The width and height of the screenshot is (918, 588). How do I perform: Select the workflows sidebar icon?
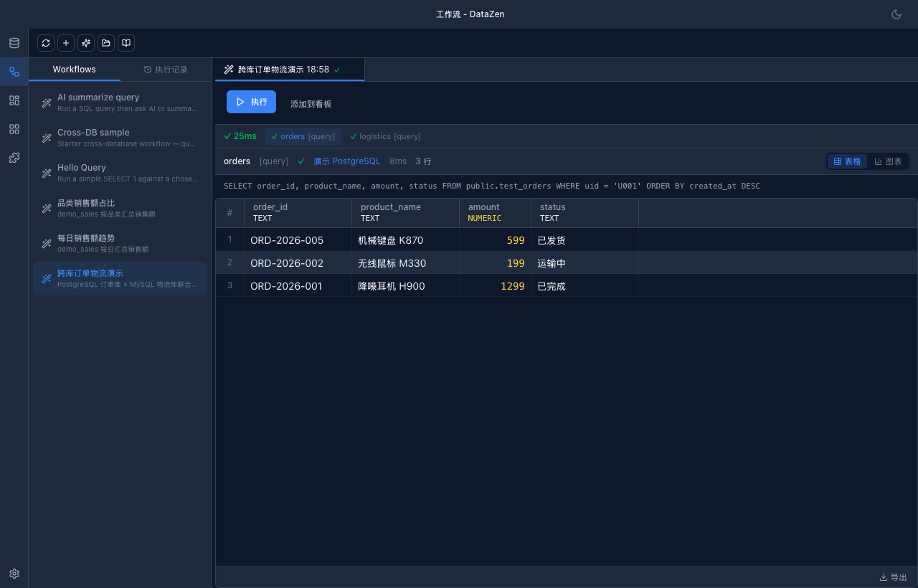(14, 72)
